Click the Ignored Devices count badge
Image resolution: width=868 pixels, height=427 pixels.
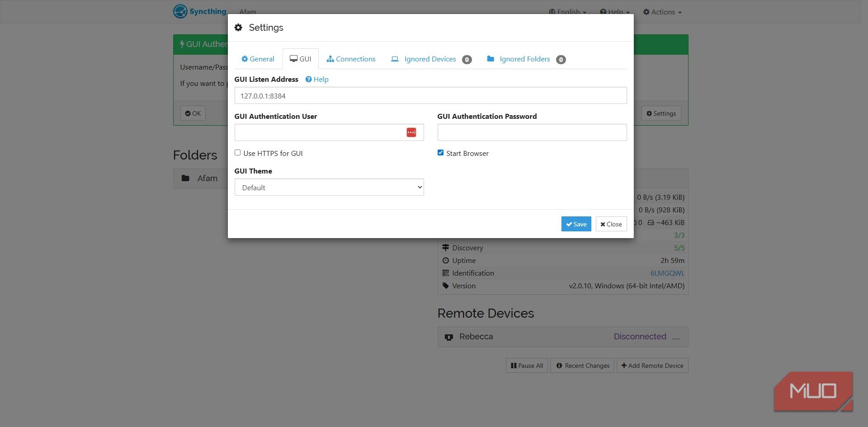point(467,59)
